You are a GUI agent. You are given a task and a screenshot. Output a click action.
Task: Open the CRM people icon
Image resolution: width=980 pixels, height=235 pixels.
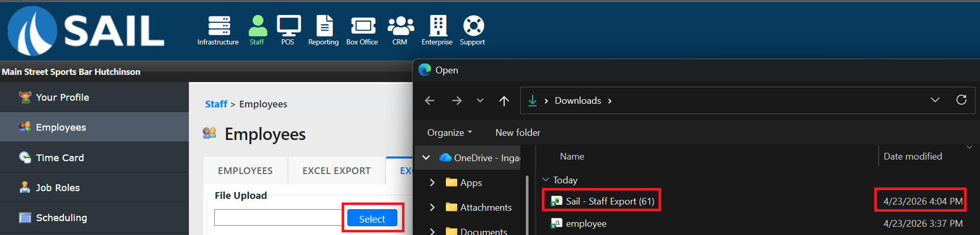point(400,26)
